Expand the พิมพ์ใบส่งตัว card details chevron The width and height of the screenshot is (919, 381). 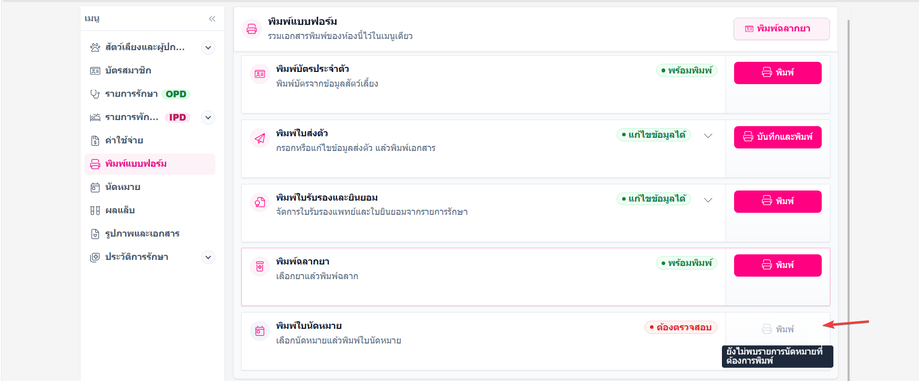point(708,135)
